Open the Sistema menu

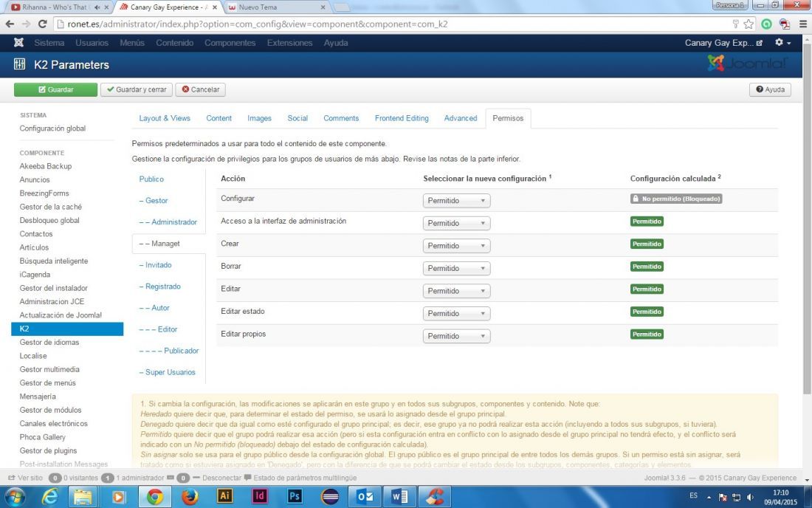(x=49, y=43)
